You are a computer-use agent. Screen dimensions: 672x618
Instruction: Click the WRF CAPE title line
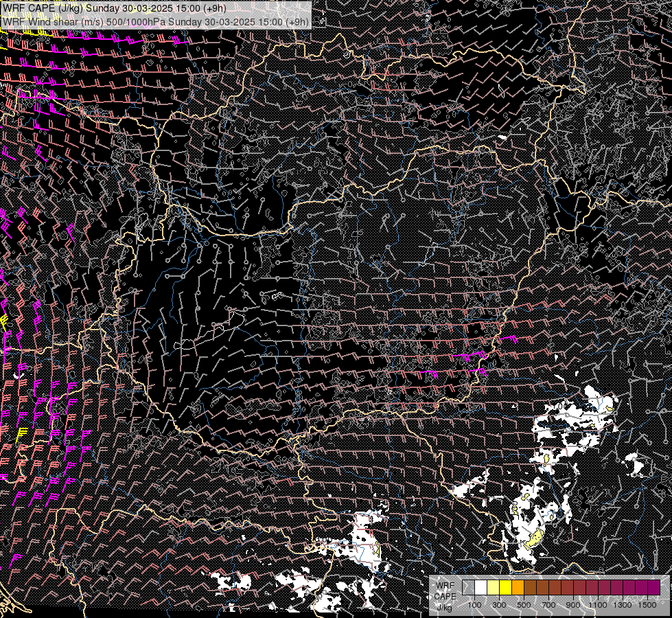[114, 8]
